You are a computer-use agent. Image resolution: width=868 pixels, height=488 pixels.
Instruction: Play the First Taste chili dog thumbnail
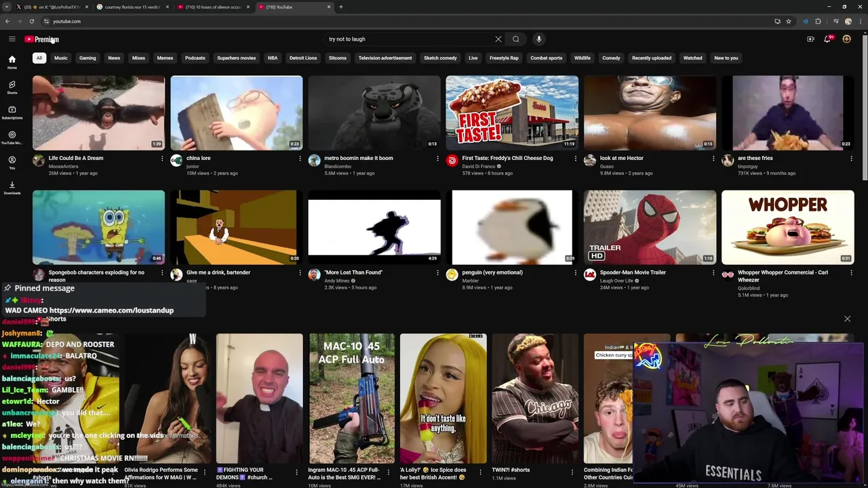coord(512,113)
